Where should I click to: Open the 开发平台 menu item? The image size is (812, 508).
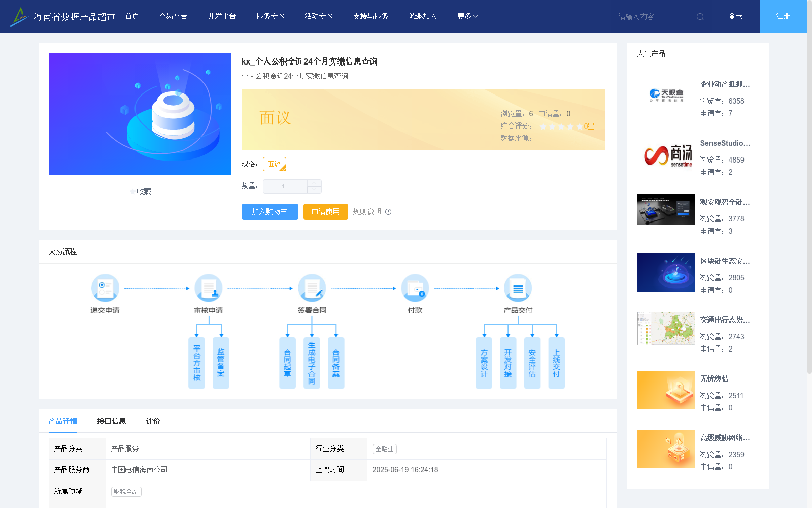click(x=222, y=16)
